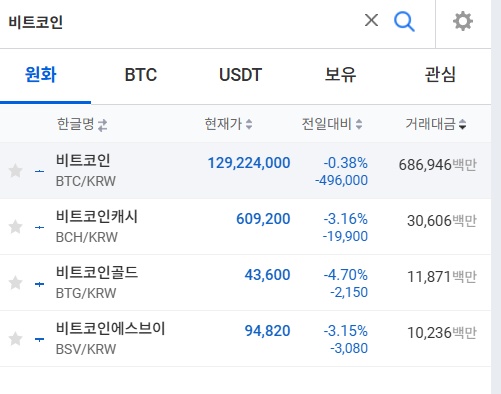Open the 비트코인에스브이 mini candle icon
The width and height of the screenshot is (501, 394).
(39, 339)
